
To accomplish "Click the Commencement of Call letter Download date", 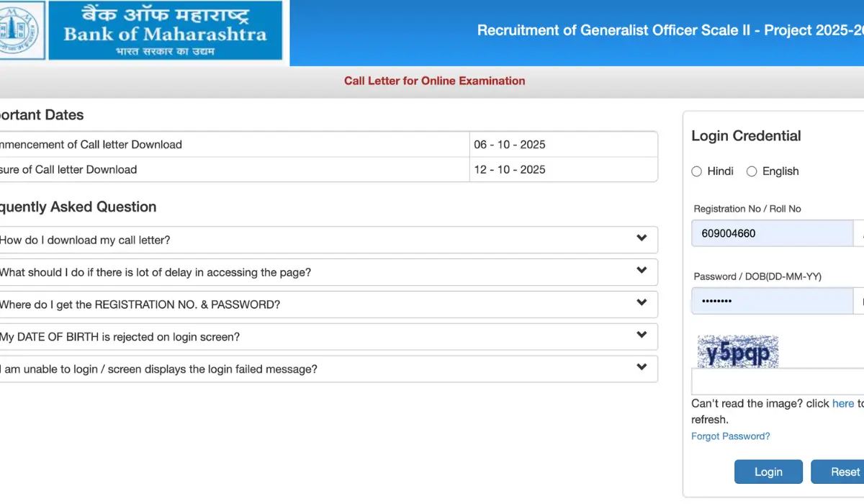I will coord(510,144).
